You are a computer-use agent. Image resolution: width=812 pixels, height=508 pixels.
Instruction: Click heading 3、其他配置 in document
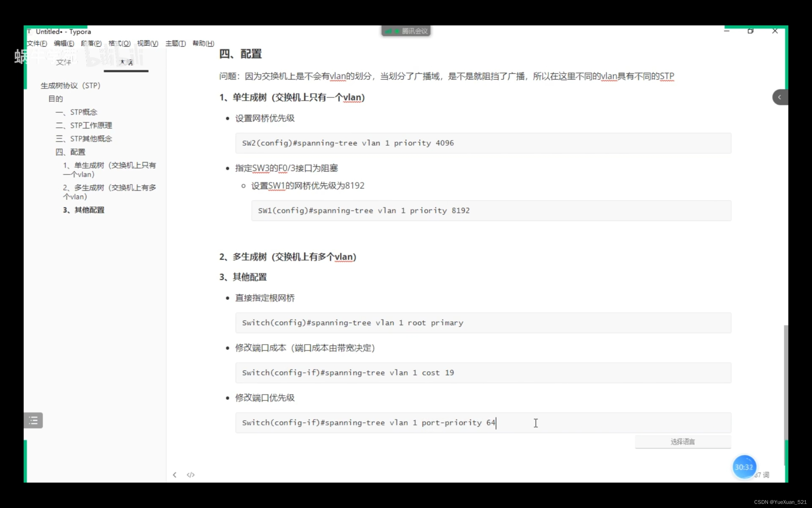tap(243, 277)
